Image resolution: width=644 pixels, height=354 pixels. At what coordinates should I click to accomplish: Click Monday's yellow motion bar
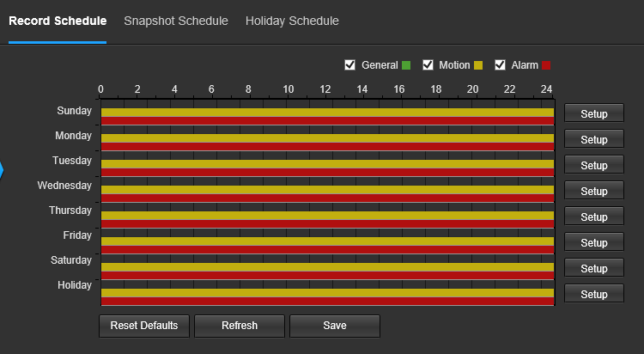click(x=327, y=138)
